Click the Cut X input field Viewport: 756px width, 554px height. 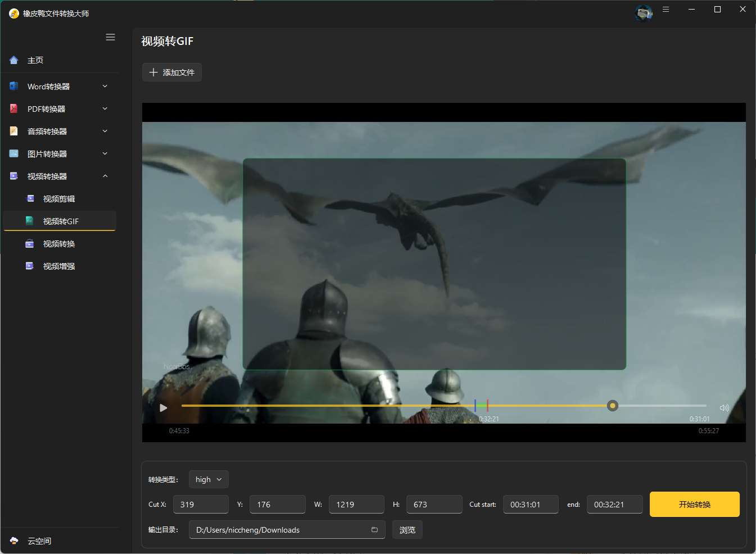pos(201,504)
